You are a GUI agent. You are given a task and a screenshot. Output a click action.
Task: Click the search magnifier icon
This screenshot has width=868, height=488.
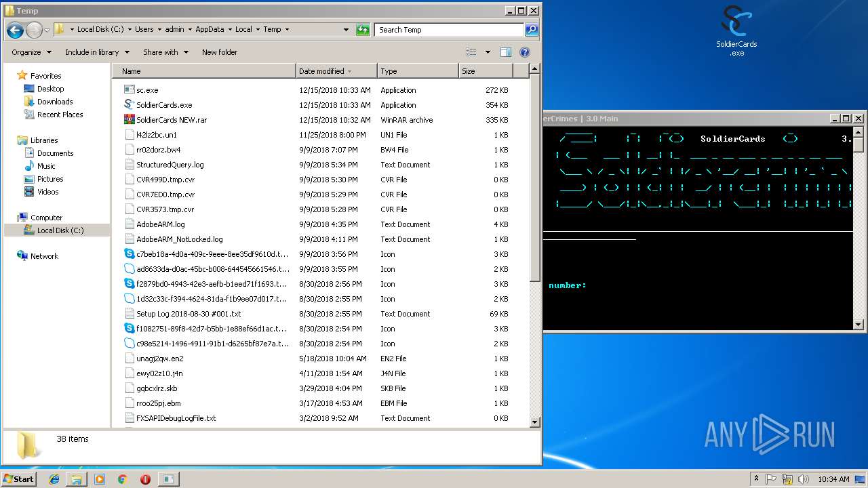click(532, 30)
